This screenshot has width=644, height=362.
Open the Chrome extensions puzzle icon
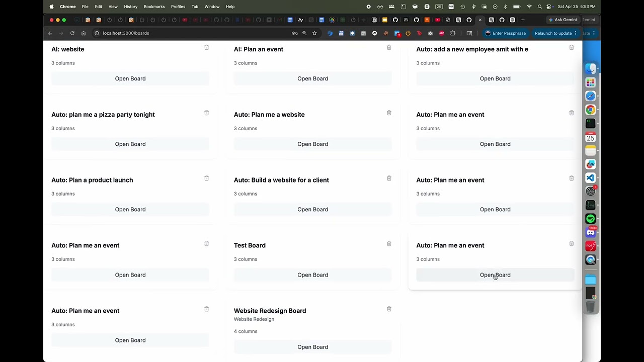coord(453,33)
